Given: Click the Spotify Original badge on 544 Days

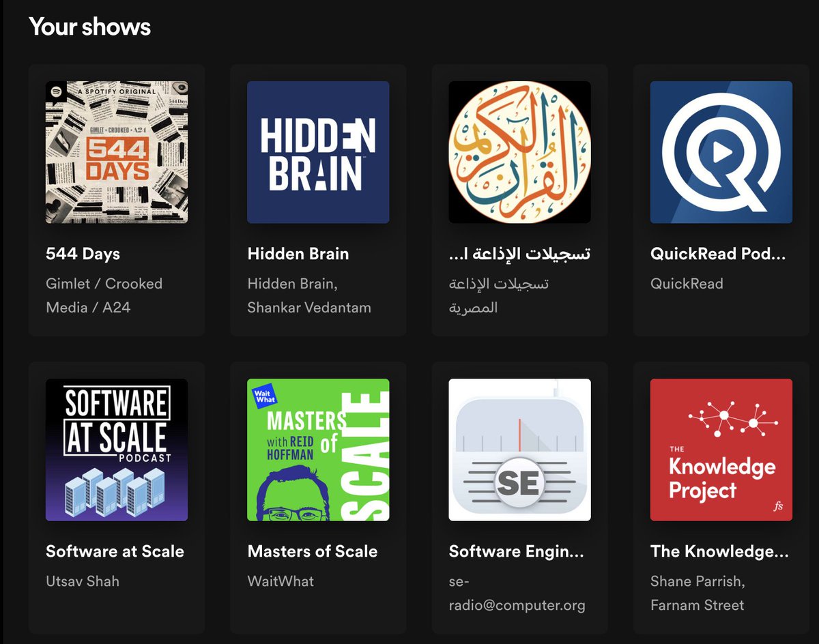Looking at the screenshot, I should [56, 91].
